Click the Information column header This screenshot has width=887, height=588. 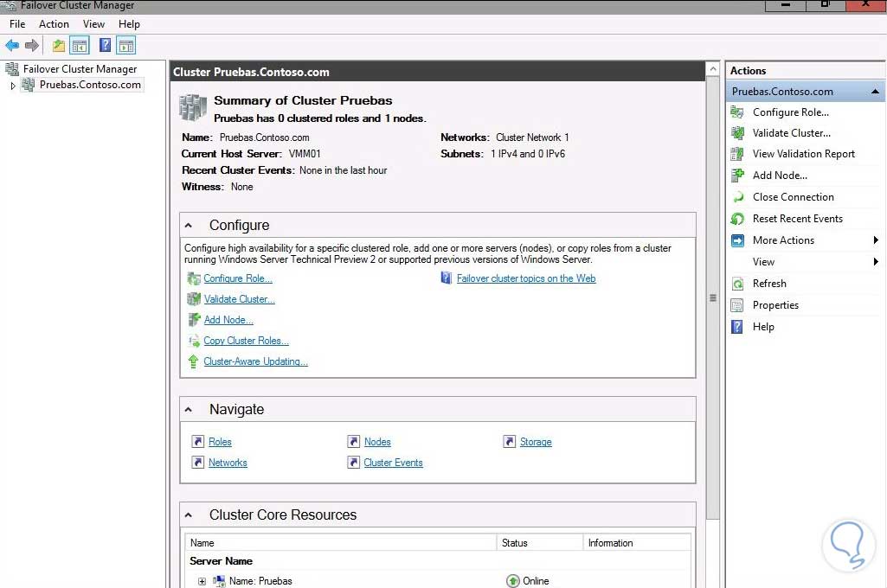pyautogui.click(x=637, y=543)
